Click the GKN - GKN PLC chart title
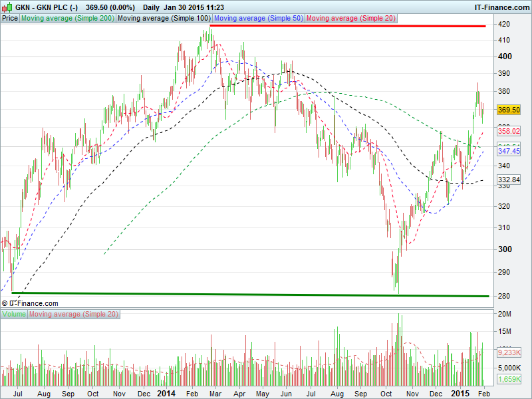 coord(41,7)
